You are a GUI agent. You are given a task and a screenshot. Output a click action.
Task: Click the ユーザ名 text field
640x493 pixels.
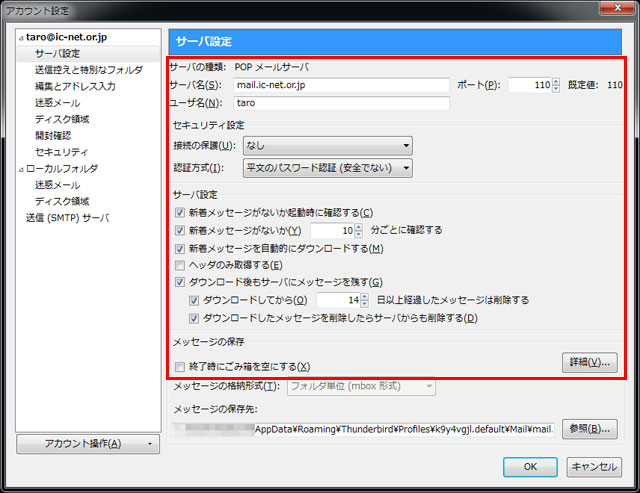tap(340, 102)
